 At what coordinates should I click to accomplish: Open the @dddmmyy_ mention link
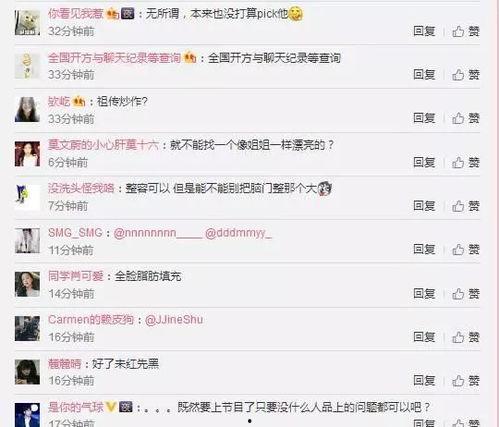pos(238,233)
